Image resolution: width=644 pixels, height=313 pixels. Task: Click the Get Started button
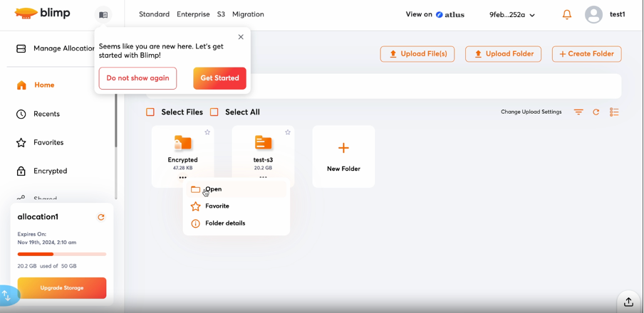click(219, 78)
